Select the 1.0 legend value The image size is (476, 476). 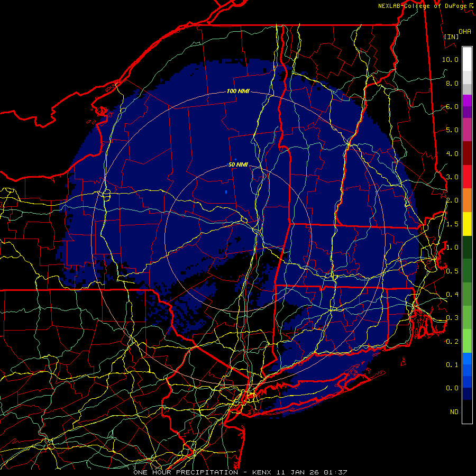point(452,248)
